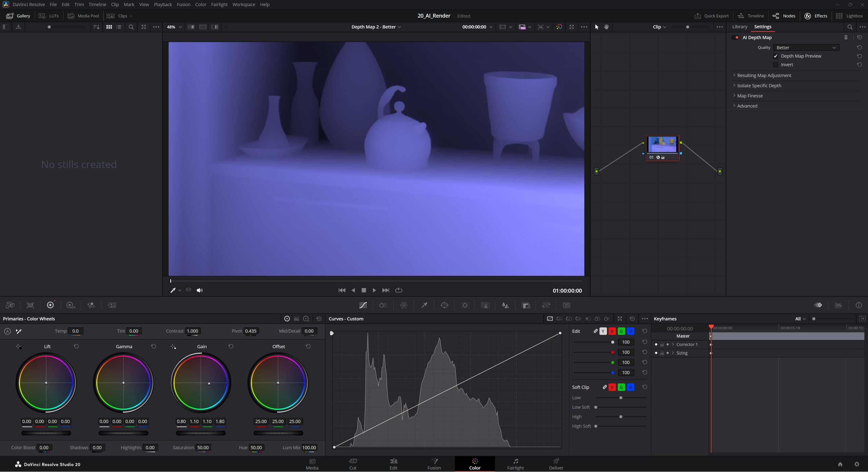
Task: Open the Library panel next to Settings
Action: coord(739,26)
